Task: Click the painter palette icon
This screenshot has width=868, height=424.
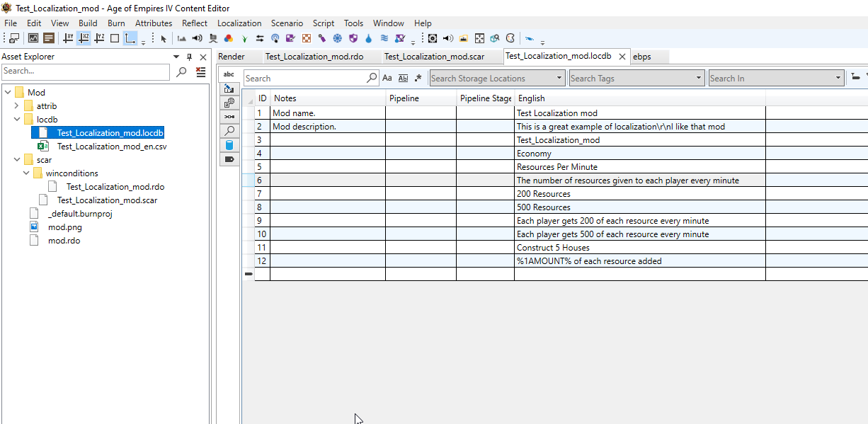Action: [510, 38]
